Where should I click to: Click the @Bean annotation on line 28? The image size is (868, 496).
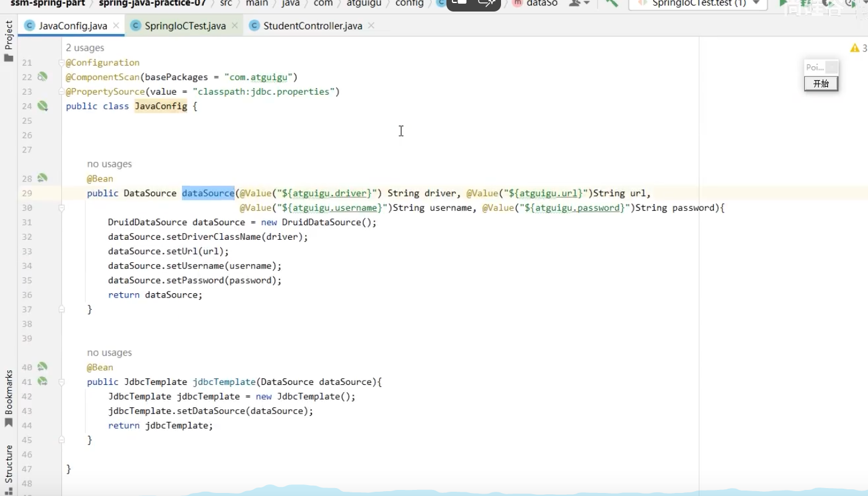[x=100, y=178]
